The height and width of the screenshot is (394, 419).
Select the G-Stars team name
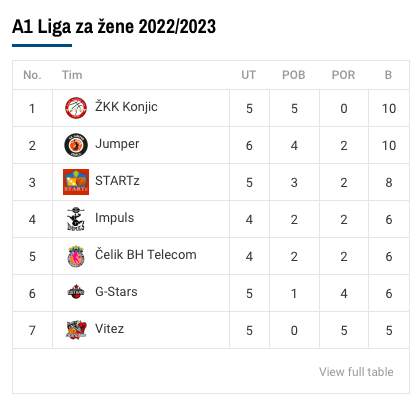coord(116,292)
